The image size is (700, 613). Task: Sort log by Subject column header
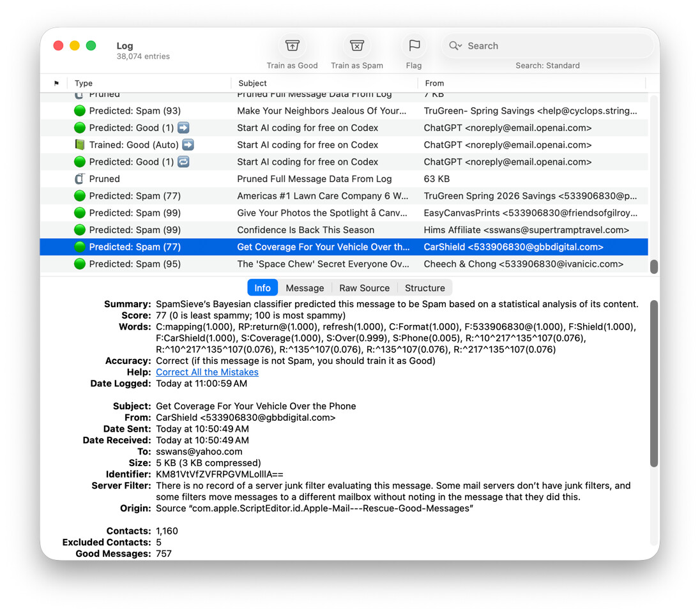[252, 84]
